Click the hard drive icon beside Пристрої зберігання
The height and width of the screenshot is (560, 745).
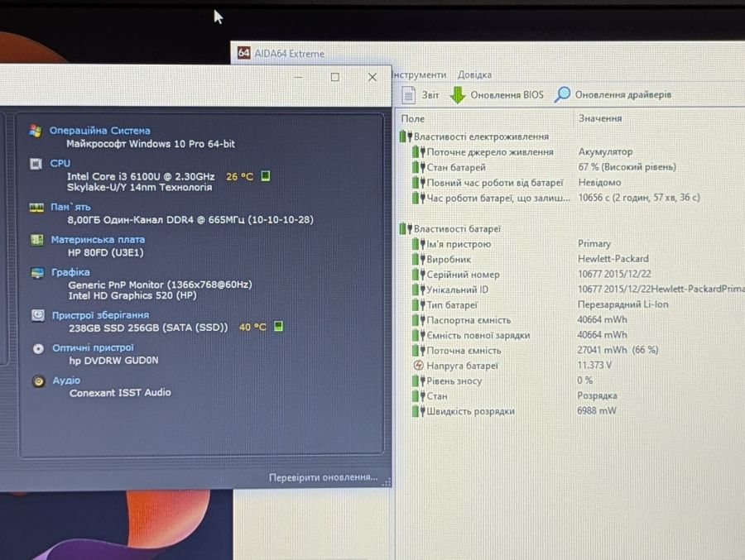tap(38, 315)
